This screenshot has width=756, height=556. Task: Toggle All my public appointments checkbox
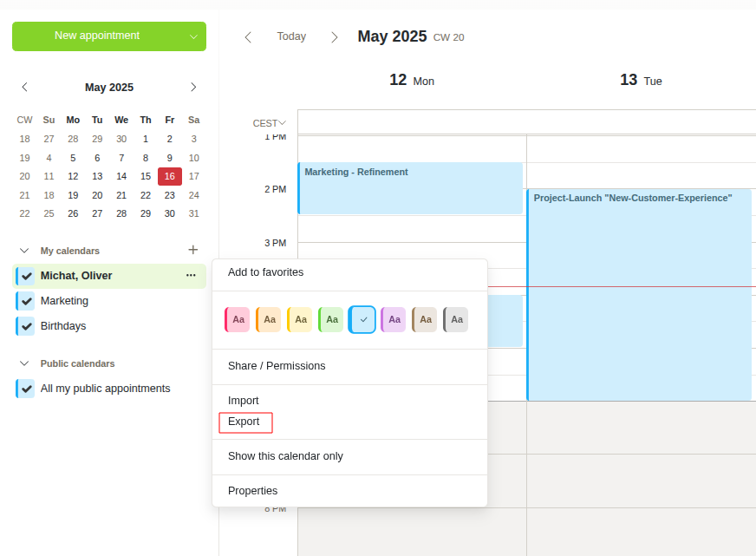pyautogui.click(x=27, y=389)
